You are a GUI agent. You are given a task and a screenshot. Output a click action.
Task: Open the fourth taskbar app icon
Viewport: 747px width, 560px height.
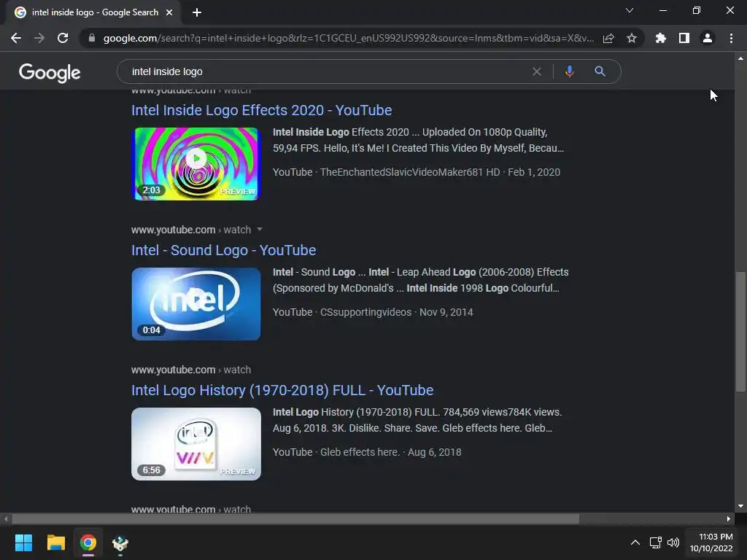pyautogui.click(x=120, y=542)
